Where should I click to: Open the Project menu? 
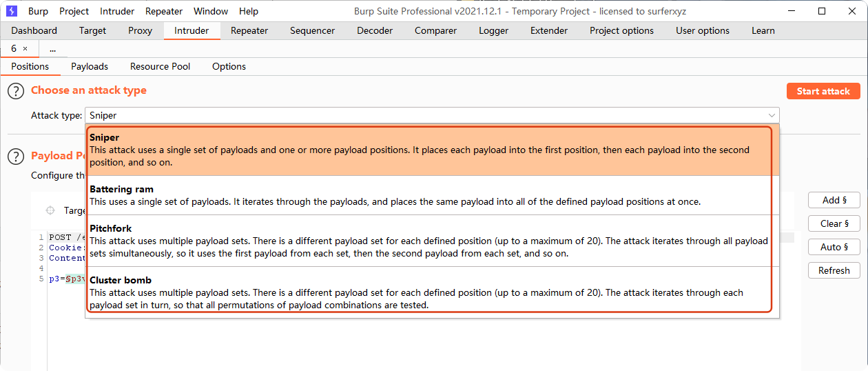tap(74, 11)
